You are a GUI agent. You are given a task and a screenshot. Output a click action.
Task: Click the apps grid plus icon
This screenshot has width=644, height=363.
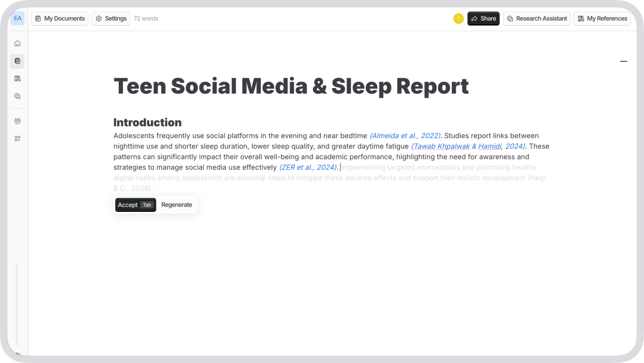17,139
